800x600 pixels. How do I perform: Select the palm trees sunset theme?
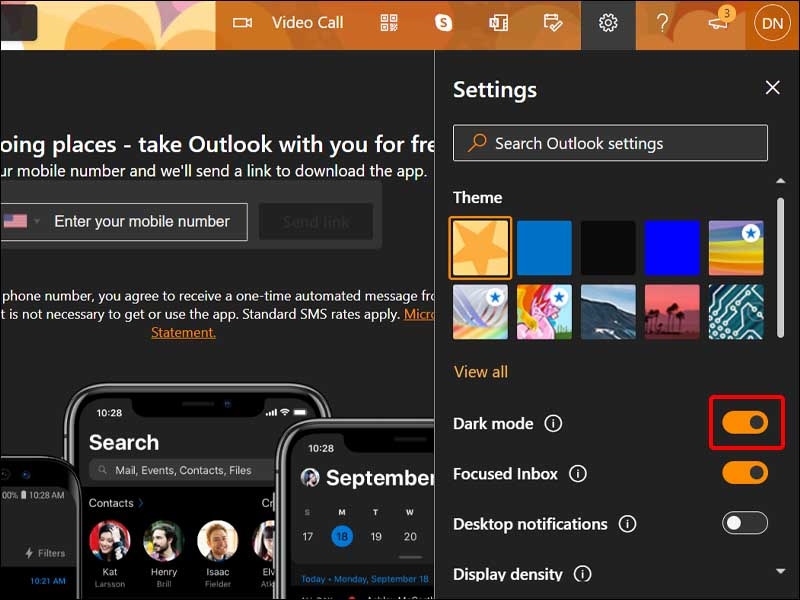pos(672,312)
